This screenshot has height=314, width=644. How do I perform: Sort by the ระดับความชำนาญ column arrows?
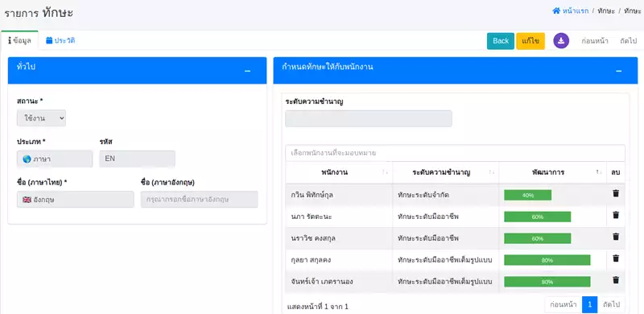point(492,172)
